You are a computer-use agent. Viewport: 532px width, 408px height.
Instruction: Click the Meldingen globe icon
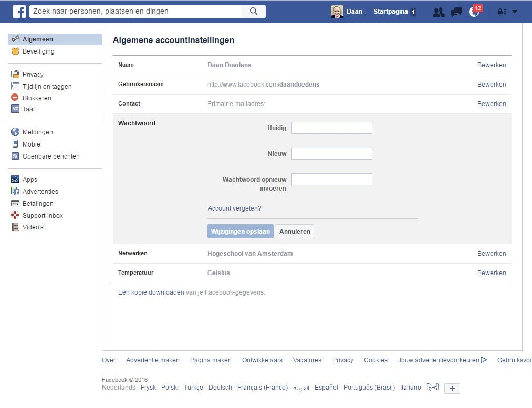15,132
